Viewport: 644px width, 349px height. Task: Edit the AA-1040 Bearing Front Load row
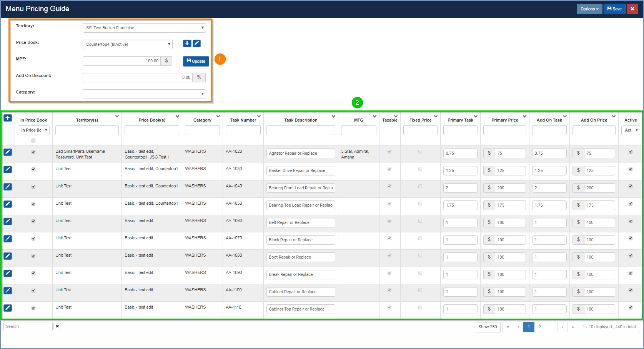pyautogui.click(x=8, y=187)
